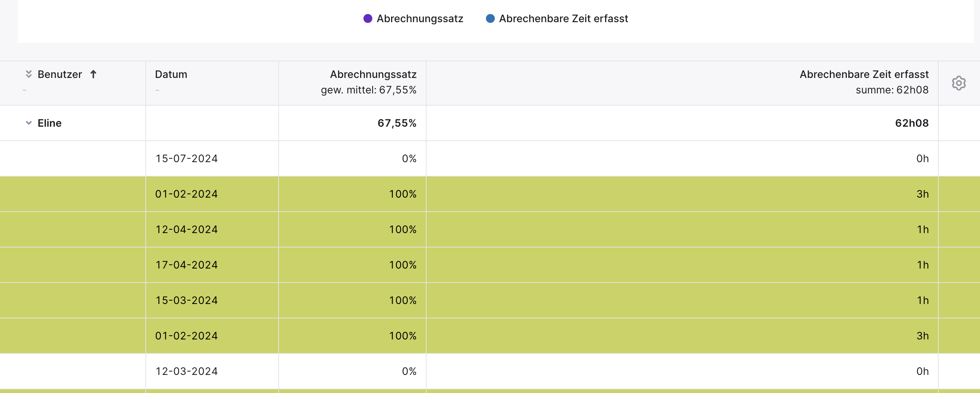Click the double-chevron expand all icon
The height and width of the screenshot is (393, 980).
coord(28,74)
